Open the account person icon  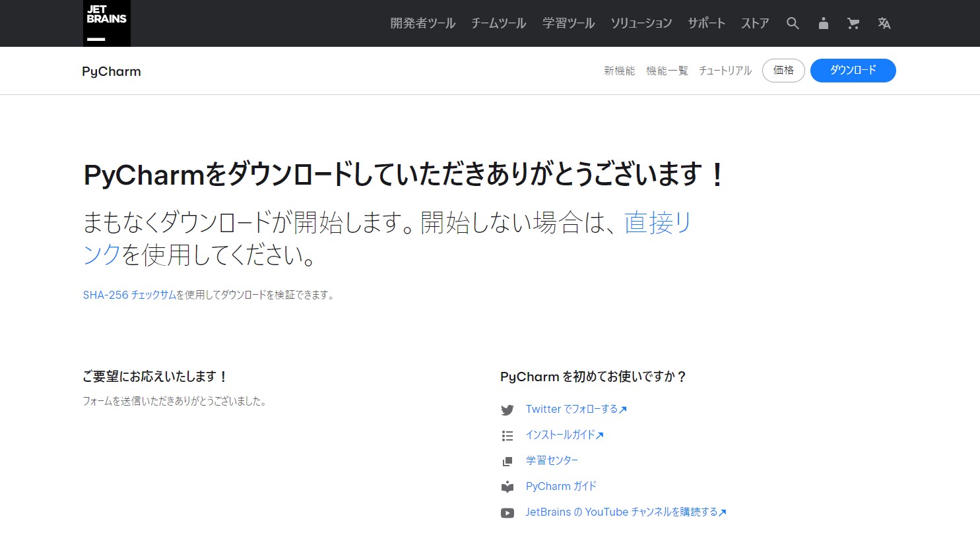pos(823,24)
